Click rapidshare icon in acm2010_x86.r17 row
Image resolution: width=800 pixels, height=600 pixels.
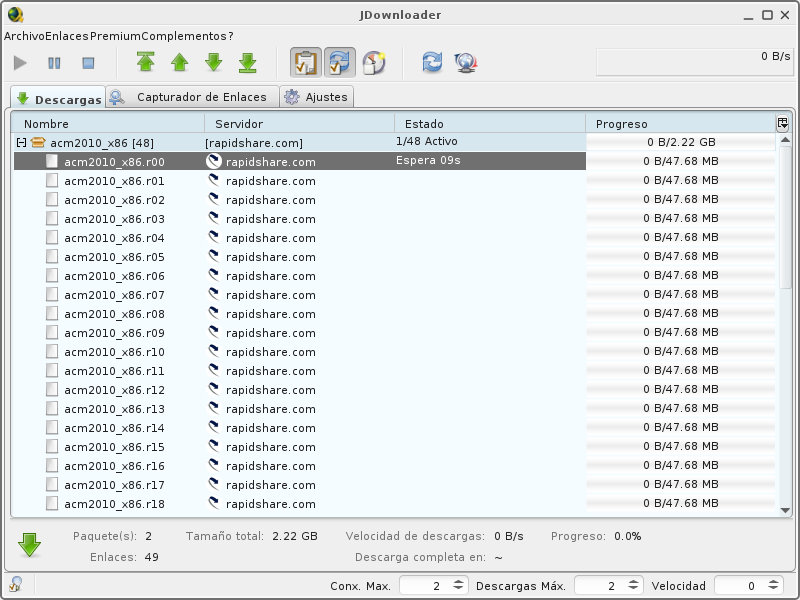[x=214, y=484]
